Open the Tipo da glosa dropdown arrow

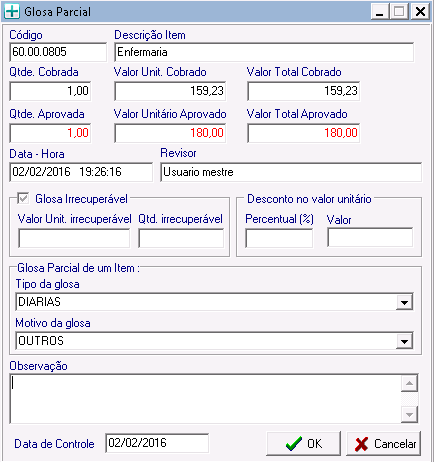click(404, 302)
